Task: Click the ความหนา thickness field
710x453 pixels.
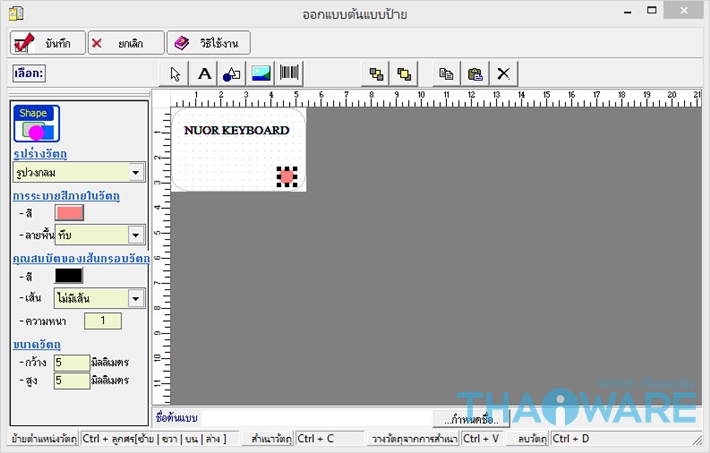Action: point(103,321)
